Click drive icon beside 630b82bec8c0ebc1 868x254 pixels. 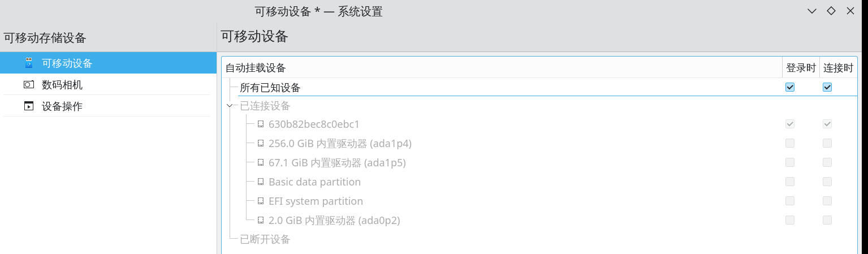[261, 124]
